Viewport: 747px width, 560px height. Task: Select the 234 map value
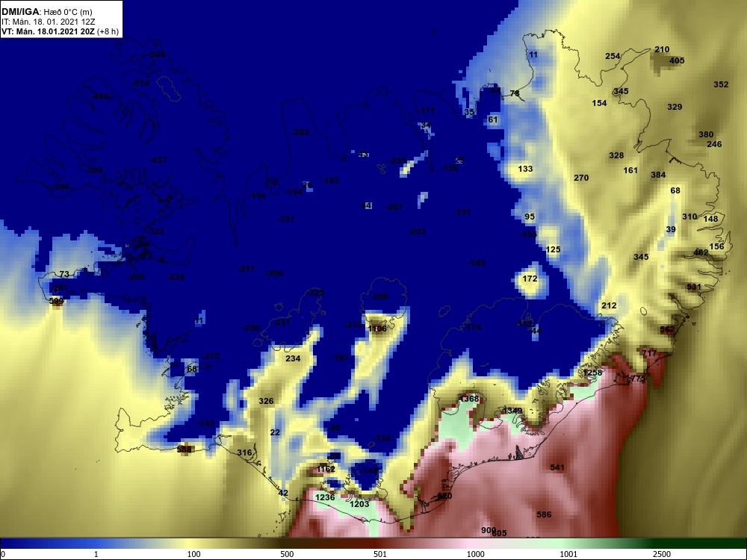(x=293, y=358)
